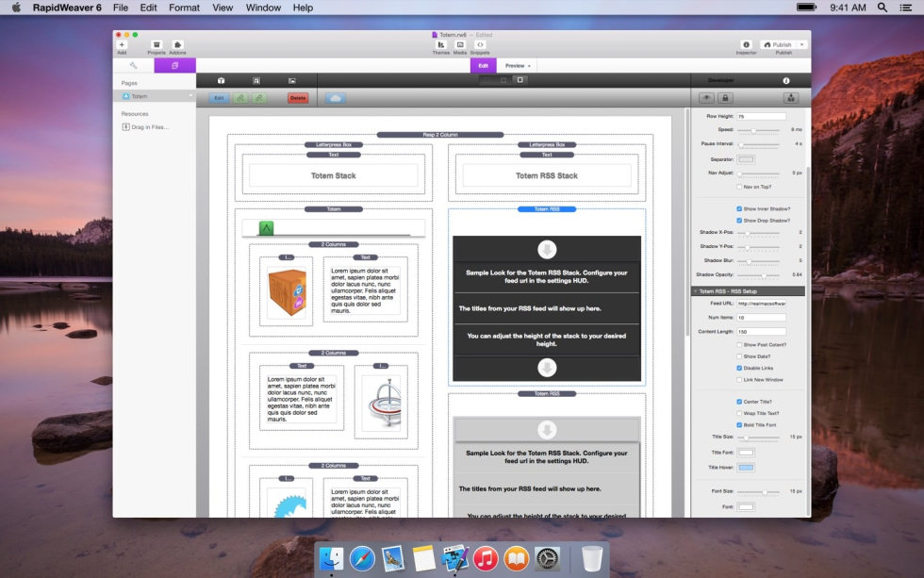This screenshot has width=924, height=578.
Task: Click the Add page toolbar icon
Action: point(122,44)
